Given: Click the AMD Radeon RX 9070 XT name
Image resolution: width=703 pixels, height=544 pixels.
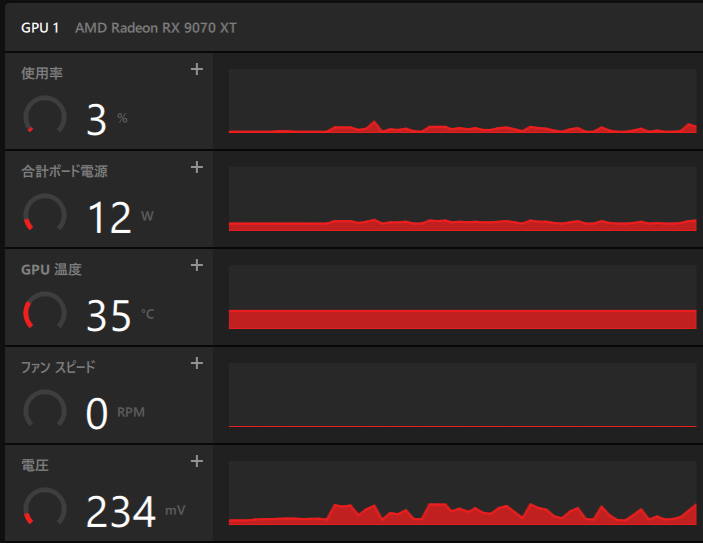Looking at the screenshot, I should (x=156, y=28).
